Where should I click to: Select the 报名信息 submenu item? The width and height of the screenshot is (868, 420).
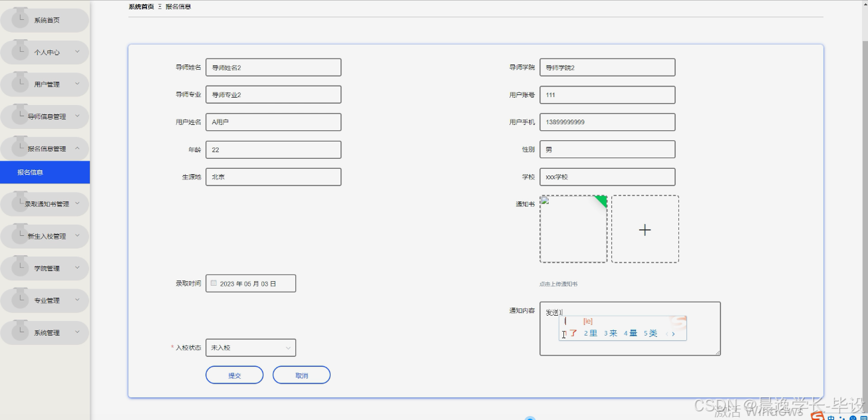tap(45, 172)
